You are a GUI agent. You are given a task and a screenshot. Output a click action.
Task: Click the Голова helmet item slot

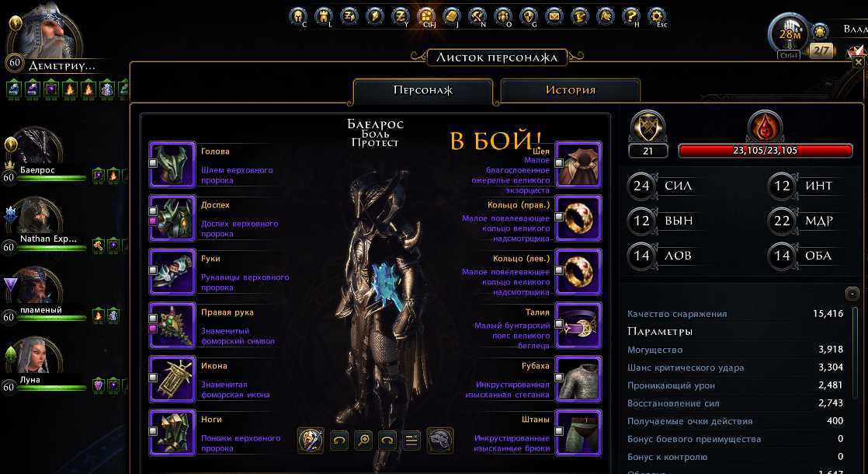tap(172, 165)
